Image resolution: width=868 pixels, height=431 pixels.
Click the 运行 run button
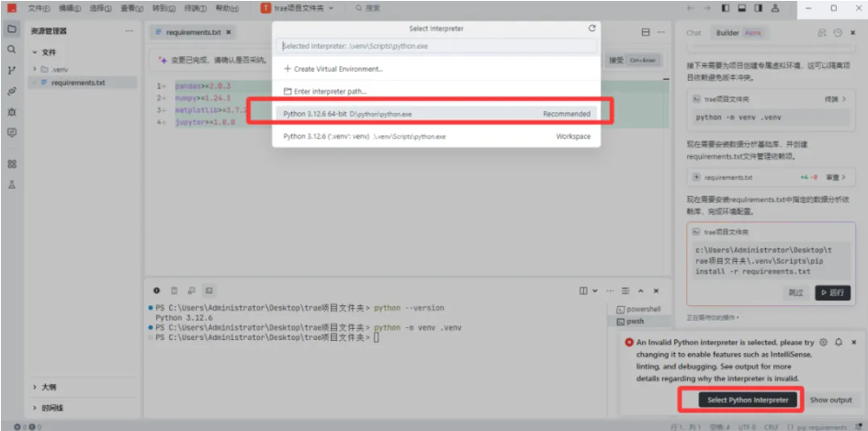832,292
